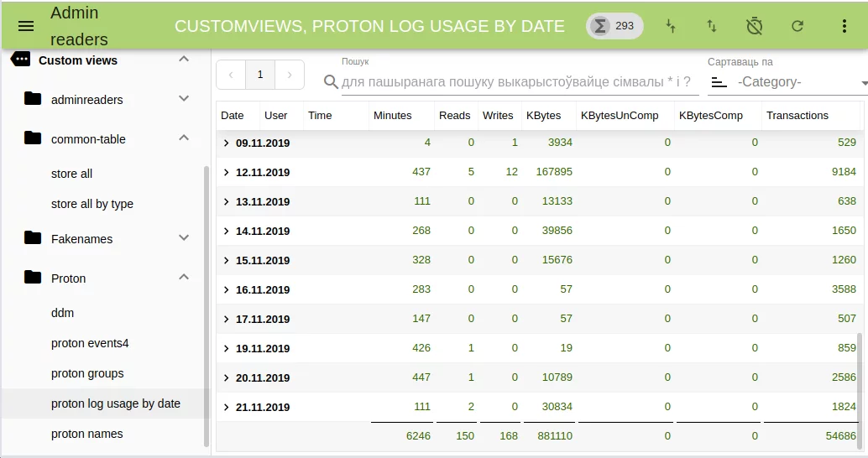Open the hamburger navigation menu

(x=26, y=26)
